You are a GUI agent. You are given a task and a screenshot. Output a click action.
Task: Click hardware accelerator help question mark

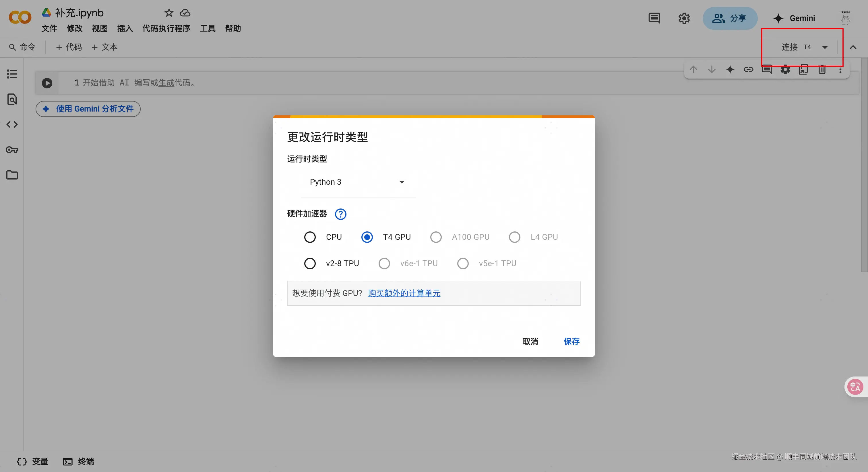pyautogui.click(x=340, y=214)
